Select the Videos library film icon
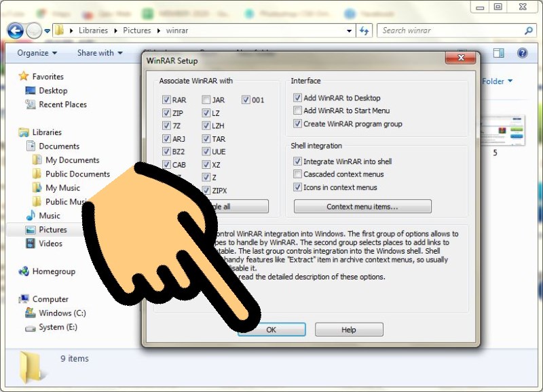 [x=31, y=243]
